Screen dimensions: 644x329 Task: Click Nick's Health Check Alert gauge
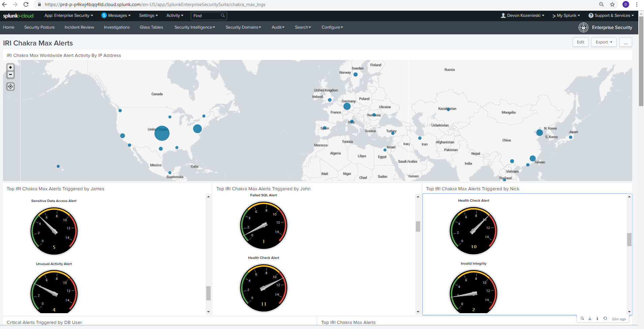tap(473, 231)
